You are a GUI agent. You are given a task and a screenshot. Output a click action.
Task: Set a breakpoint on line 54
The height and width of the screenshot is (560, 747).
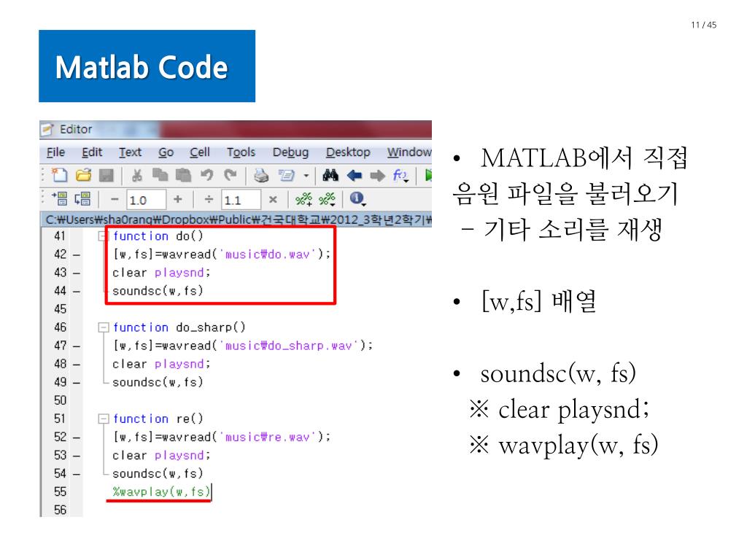(x=76, y=474)
